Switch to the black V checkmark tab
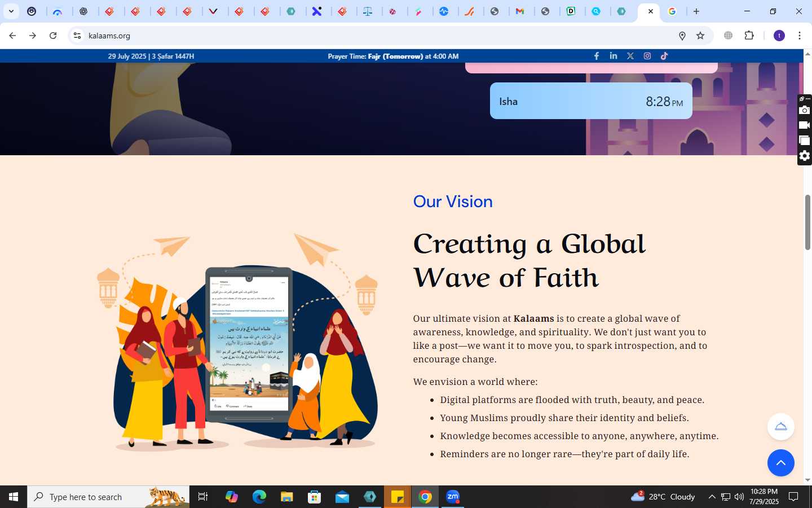This screenshot has width=812, height=508. pos(214,11)
